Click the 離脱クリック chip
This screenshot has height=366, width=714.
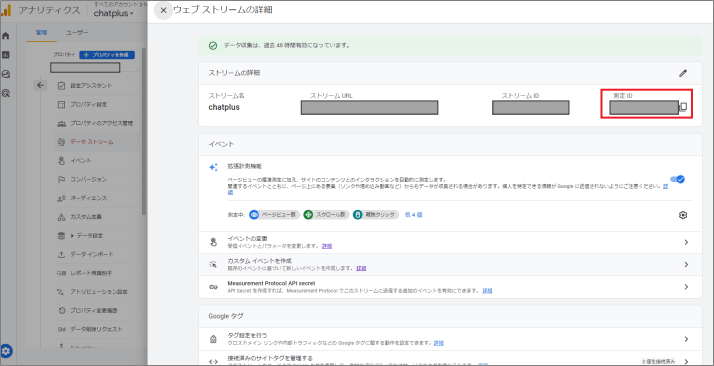click(376, 214)
